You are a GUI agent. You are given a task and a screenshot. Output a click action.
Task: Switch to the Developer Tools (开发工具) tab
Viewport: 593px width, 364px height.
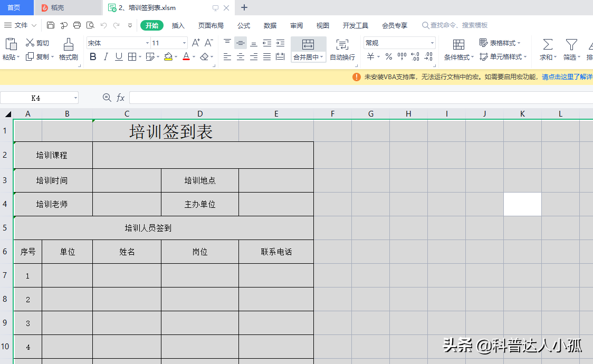[355, 25]
